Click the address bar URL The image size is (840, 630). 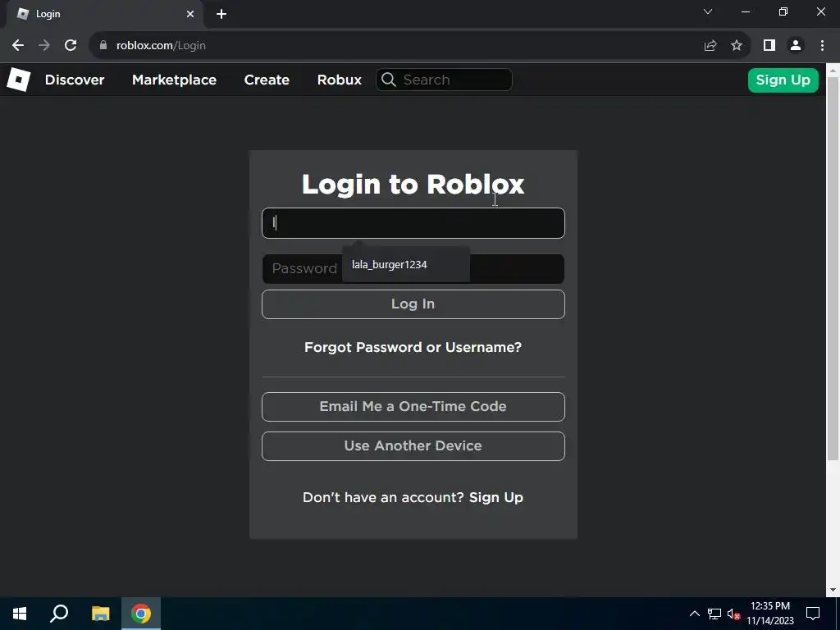coord(161,46)
